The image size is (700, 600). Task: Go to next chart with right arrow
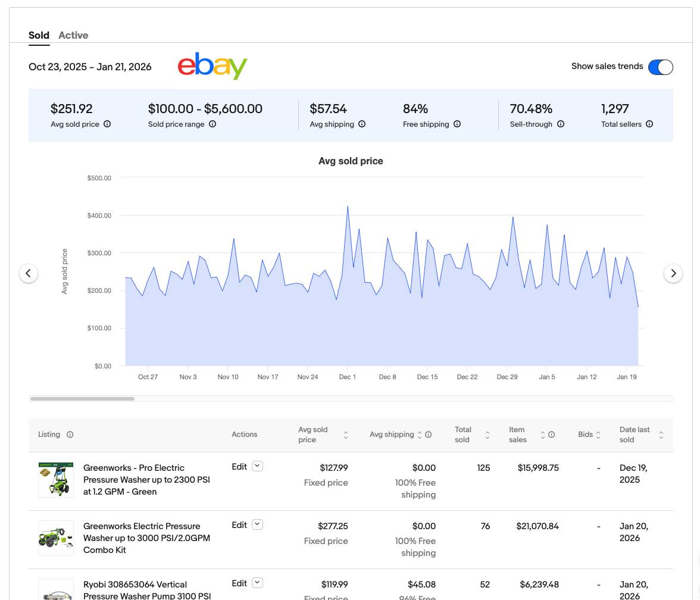click(673, 273)
